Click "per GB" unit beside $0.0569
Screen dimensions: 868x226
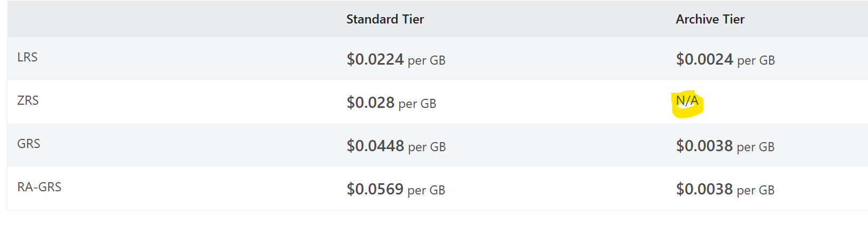[427, 190]
